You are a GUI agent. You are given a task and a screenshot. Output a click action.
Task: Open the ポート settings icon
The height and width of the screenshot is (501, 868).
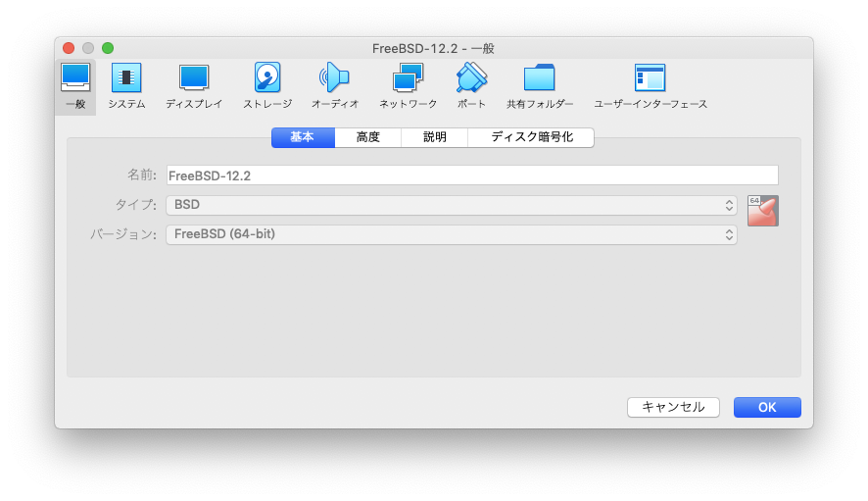tap(471, 85)
